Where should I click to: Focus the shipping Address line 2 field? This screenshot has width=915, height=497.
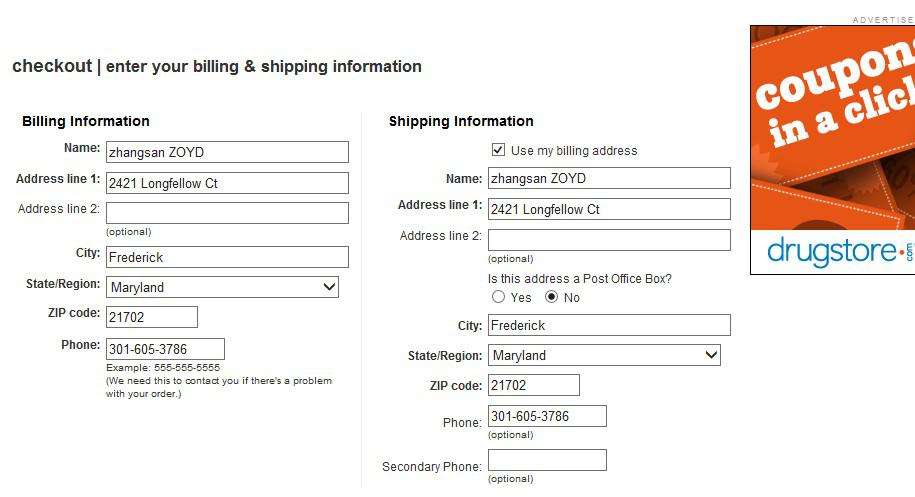click(x=609, y=240)
